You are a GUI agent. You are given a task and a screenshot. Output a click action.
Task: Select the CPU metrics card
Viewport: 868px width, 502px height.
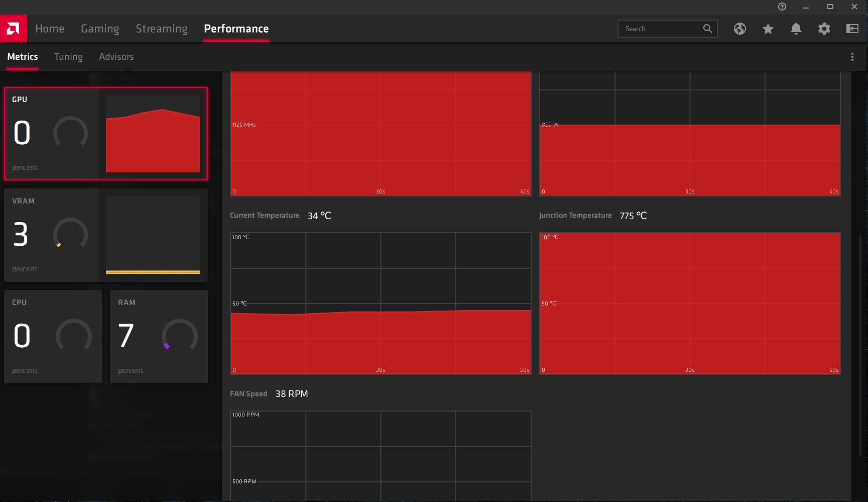53,337
